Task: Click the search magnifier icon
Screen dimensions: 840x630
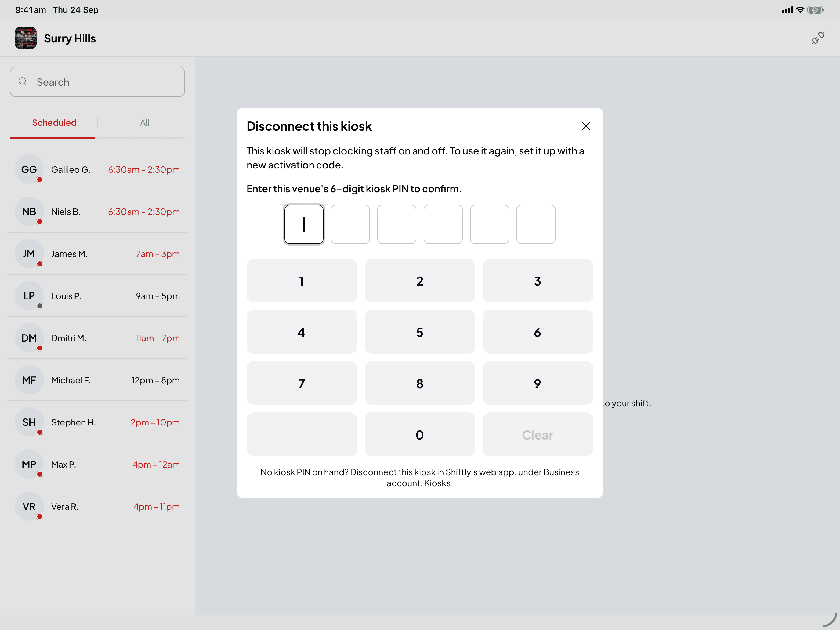Action: pos(23,81)
